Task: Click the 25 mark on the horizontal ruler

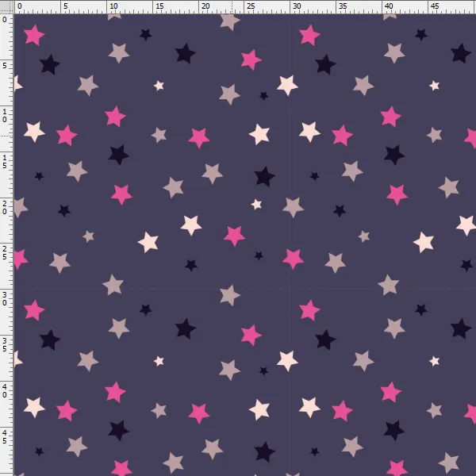Action: point(251,6)
